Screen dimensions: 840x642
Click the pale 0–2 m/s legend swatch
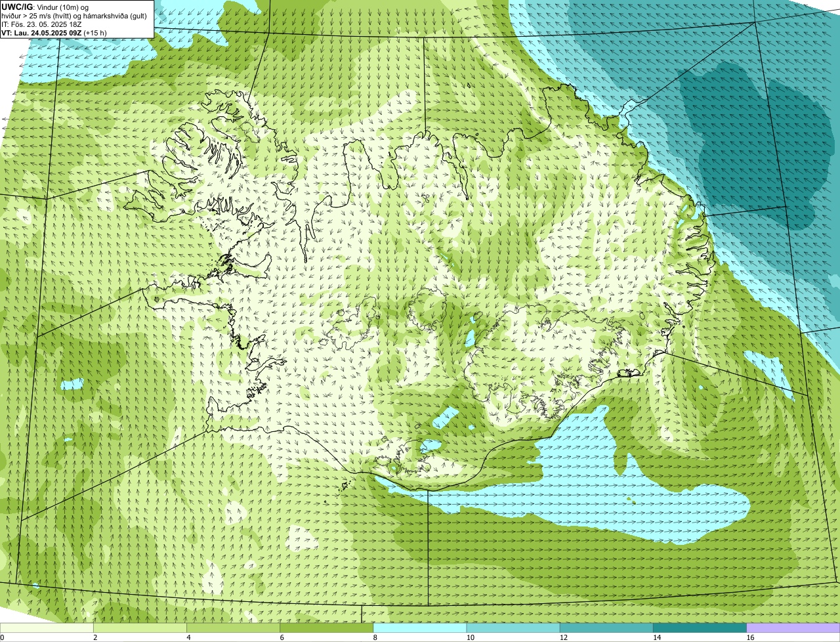pyautogui.click(x=47, y=628)
